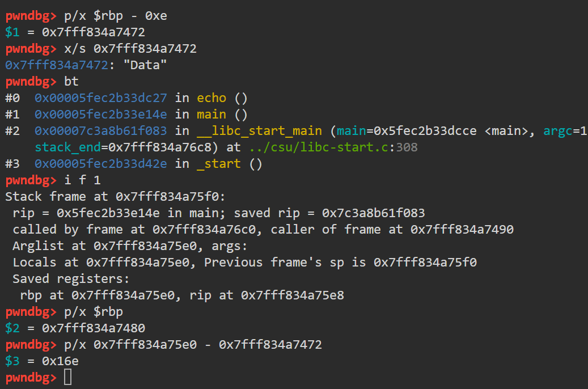This screenshot has height=389, width=588.
Task: Click the "Data" string output
Action: point(145,65)
